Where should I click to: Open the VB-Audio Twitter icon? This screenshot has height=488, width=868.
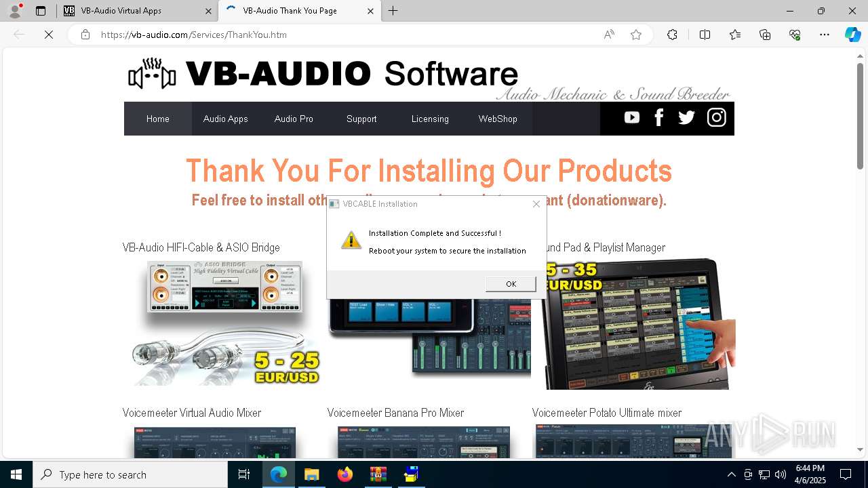click(686, 118)
